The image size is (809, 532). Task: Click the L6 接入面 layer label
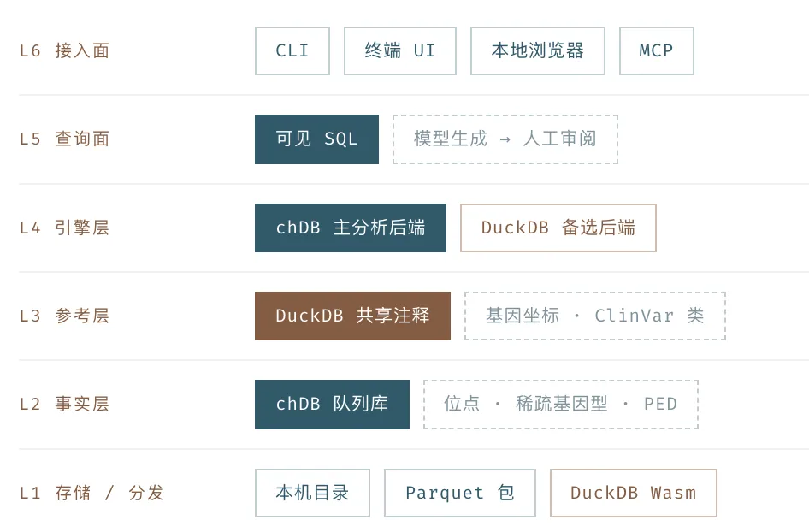pos(64,51)
